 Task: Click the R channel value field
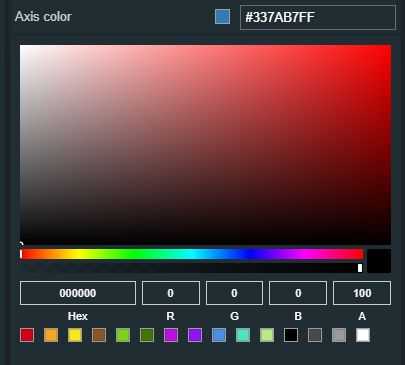coord(171,293)
